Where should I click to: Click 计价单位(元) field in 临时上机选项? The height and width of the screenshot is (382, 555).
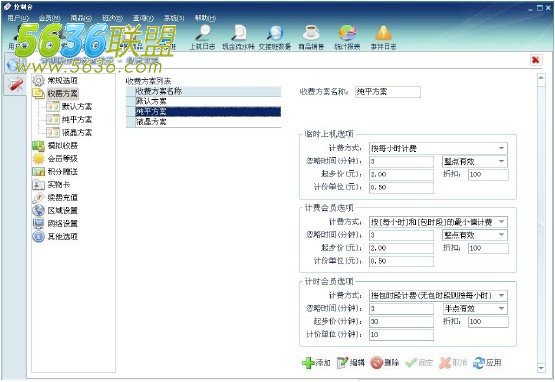(x=401, y=188)
